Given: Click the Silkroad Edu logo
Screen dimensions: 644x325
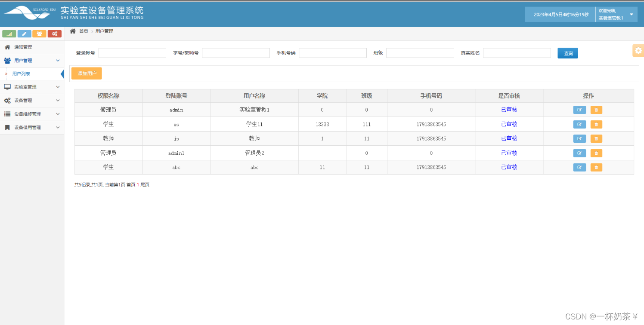Looking at the screenshot, I should click(x=30, y=13).
